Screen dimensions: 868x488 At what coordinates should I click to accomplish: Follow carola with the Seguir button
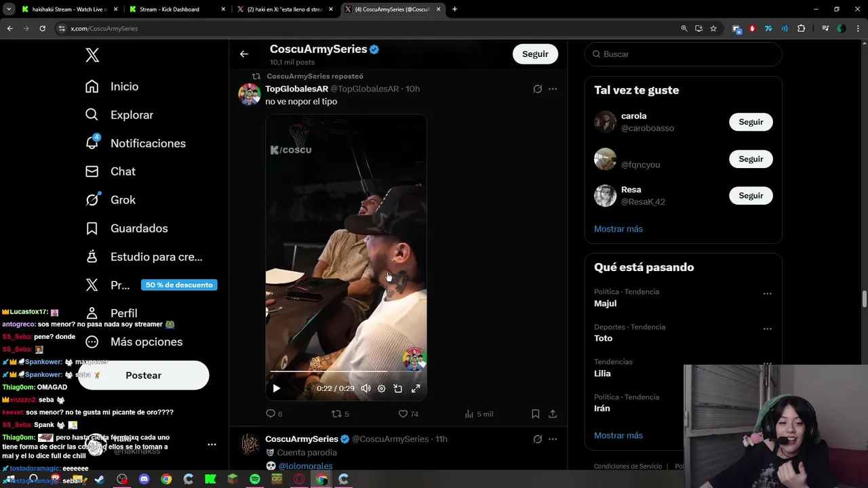tap(751, 122)
